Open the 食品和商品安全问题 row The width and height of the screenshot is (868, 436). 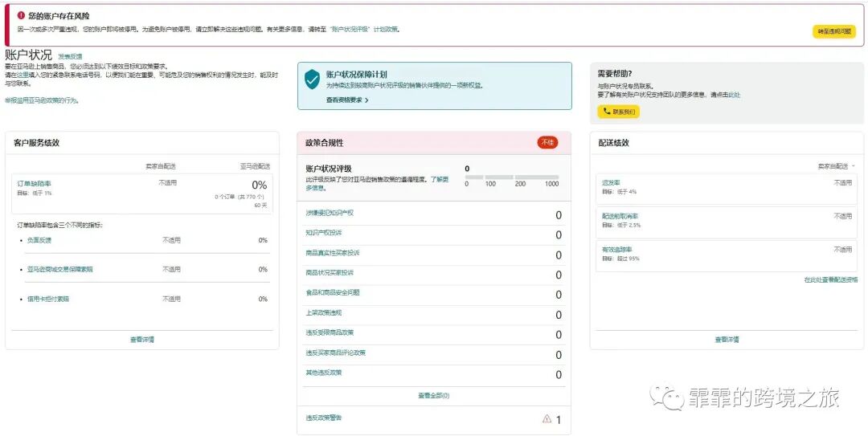(x=433, y=295)
